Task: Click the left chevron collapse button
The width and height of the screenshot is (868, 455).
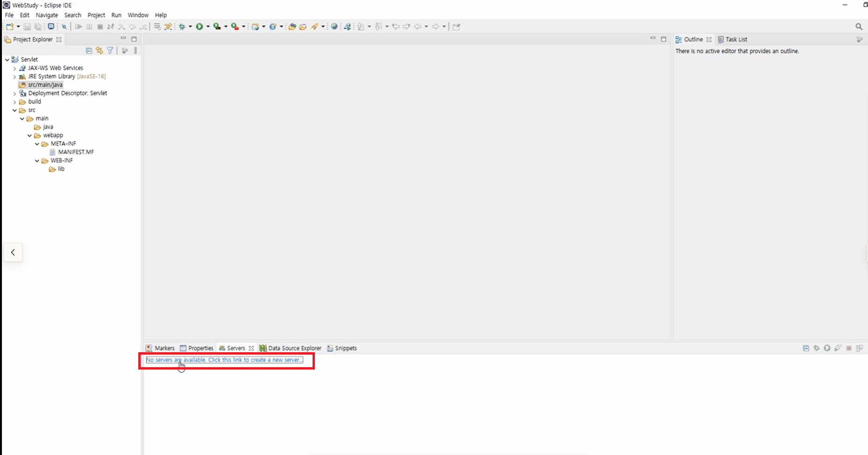Action: click(x=13, y=252)
